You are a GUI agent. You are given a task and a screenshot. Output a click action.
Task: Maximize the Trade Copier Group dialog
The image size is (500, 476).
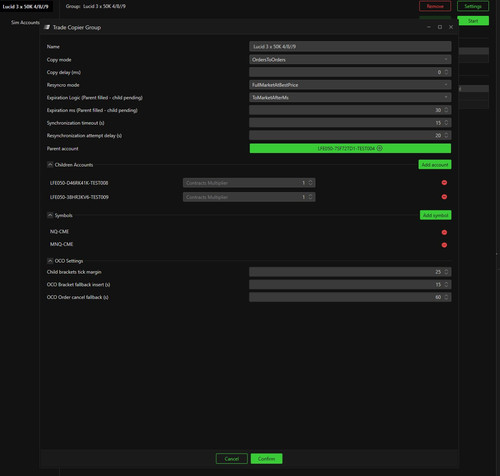(x=440, y=27)
